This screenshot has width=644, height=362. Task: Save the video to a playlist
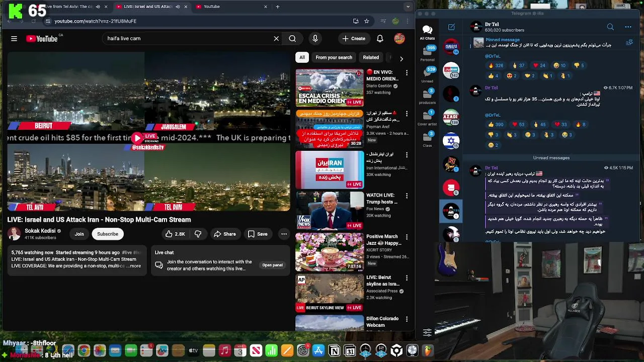(257, 234)
